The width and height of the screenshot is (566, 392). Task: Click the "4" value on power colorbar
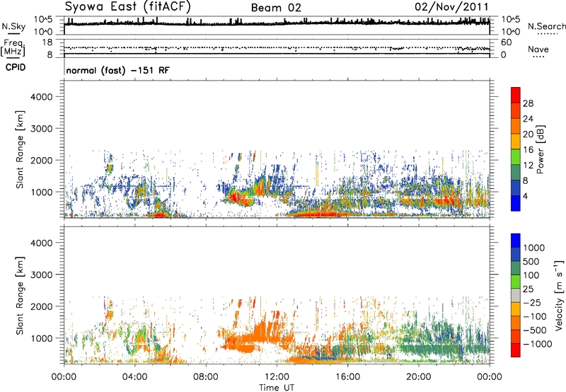pos(525,197)
